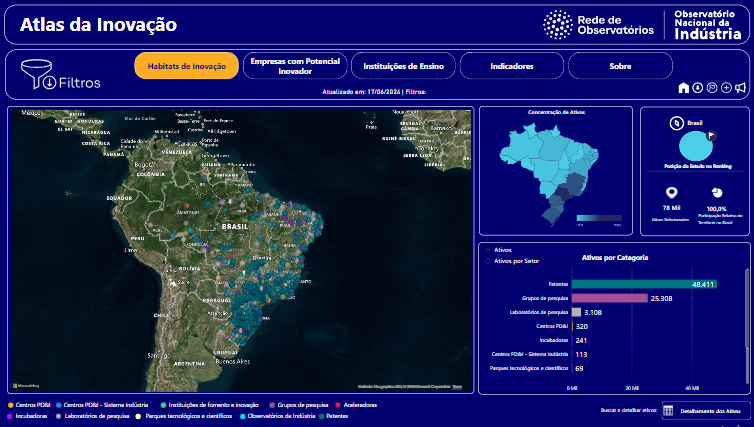Click the Atlas da Inovação title

click(99, 25)
